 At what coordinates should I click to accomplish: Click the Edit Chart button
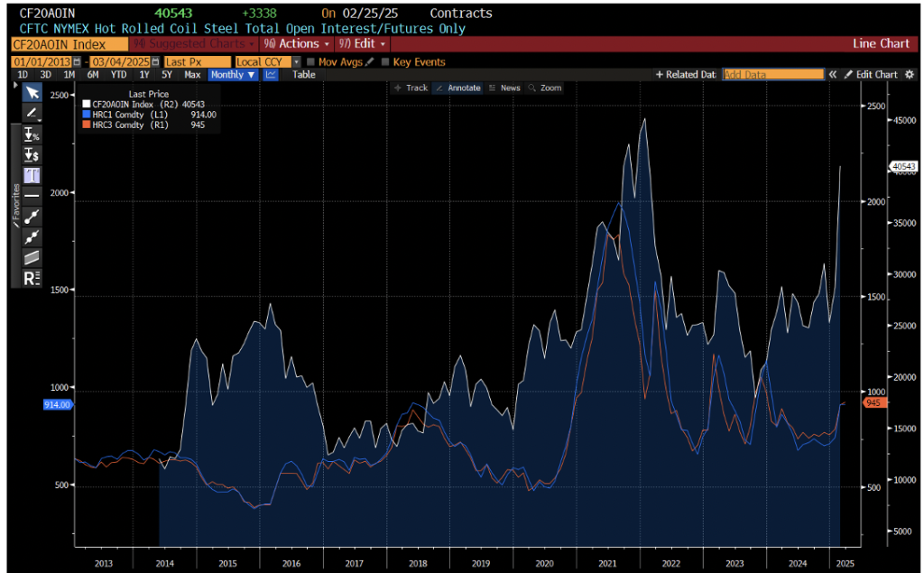(872, 75)
